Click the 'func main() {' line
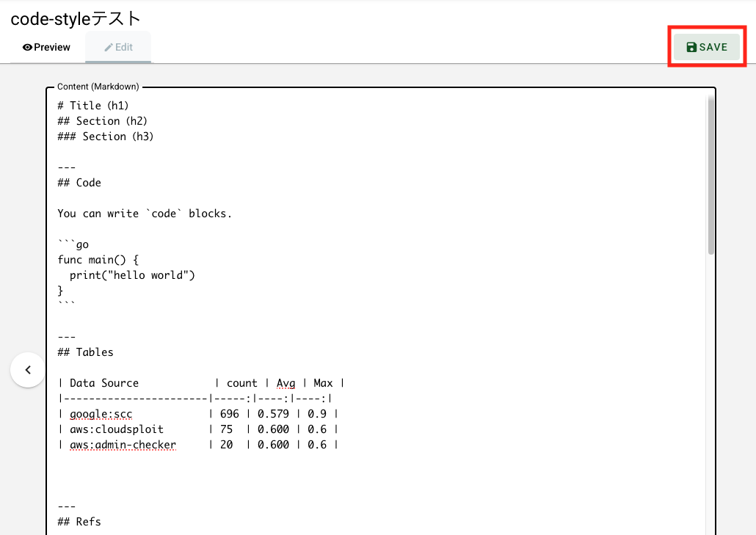Image resolution: width=756 pixels, height=535 pixels. (x=98, y=260)
